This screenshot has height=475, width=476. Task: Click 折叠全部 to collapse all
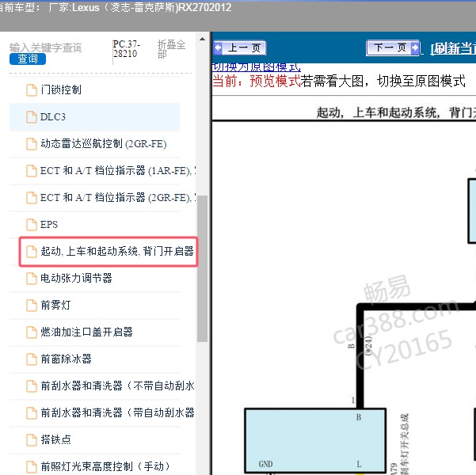(x=171, y=49)
